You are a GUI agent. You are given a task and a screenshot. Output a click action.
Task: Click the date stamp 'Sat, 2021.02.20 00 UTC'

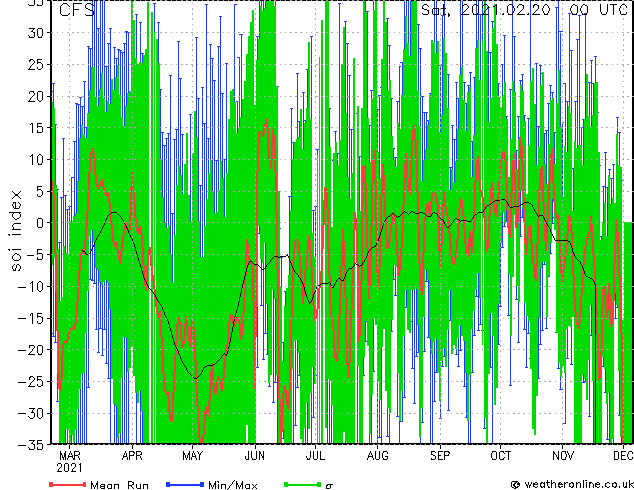click(x=524, y=9)
